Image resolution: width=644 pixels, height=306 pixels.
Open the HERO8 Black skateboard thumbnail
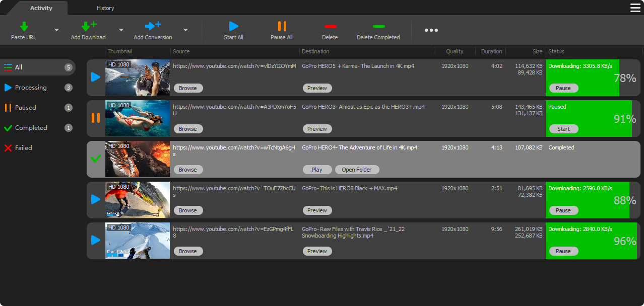coord(138,200)
